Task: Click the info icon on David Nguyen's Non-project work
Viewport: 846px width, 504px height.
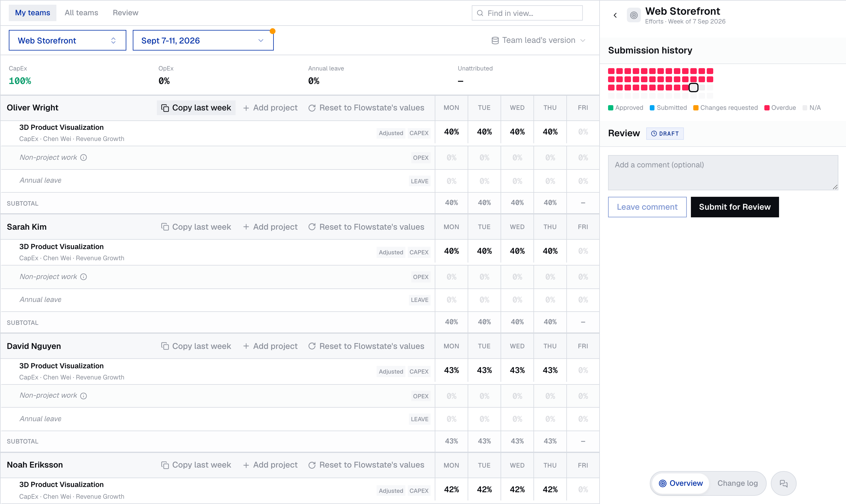Action: [x=83, y=396]
